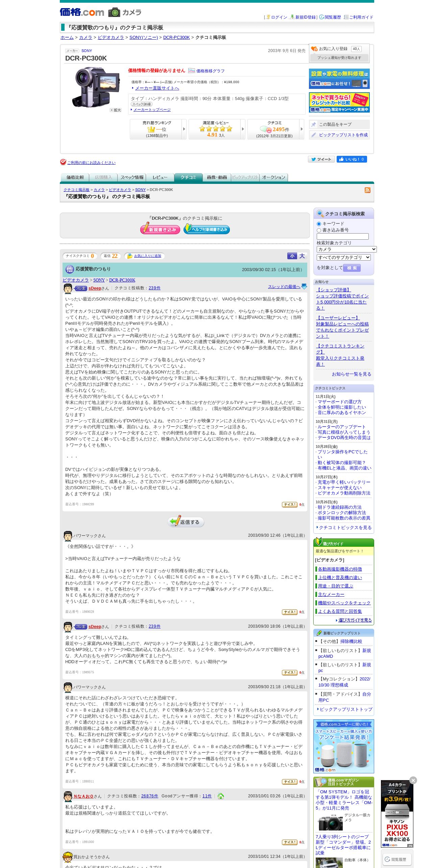The width and height of the screenshot is (434, 868).
Task: Click the bulletin board search text field
Action: (342, 237)
